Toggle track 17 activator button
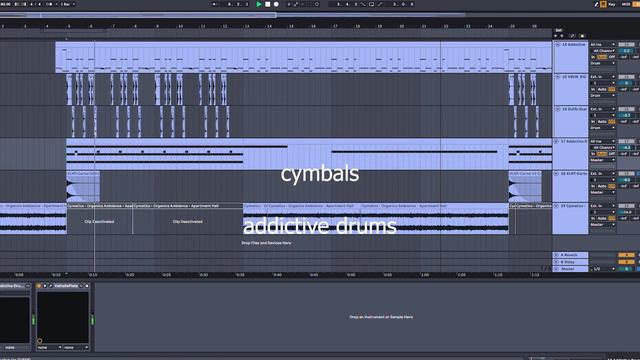This screenshot has height=360, width=640. 627,141
